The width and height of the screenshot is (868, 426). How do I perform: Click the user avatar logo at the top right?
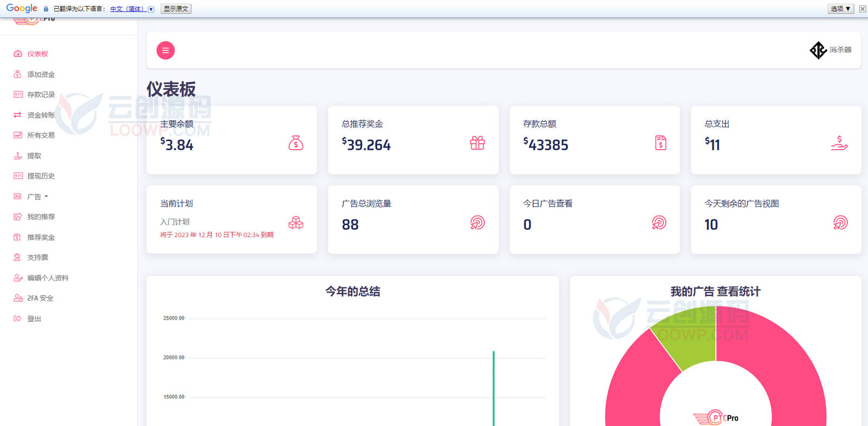click(x=818, y=50)
